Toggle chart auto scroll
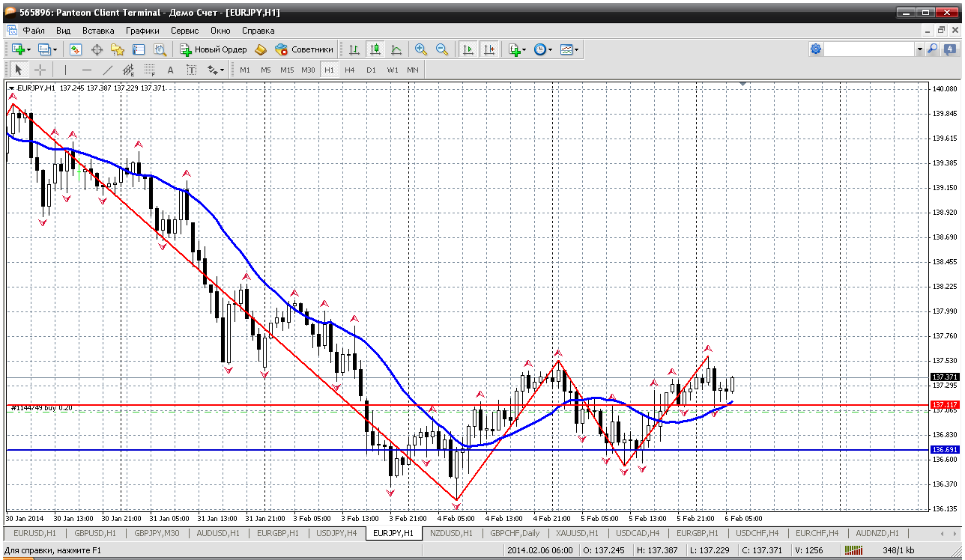The image size is (965, 560). coord(468,49)
